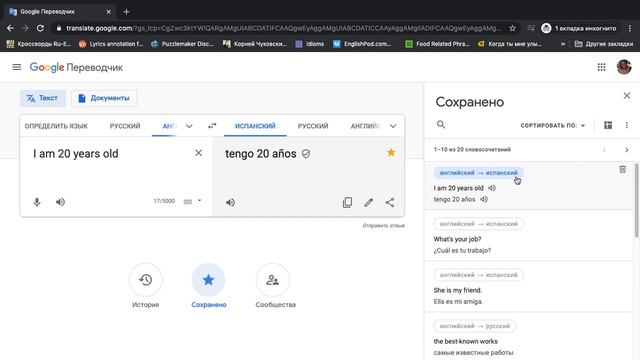The width and height of the screenshot is (640, 360).
Task: Delete saved phrase I am 20 years old
Action: coord(622,169)
